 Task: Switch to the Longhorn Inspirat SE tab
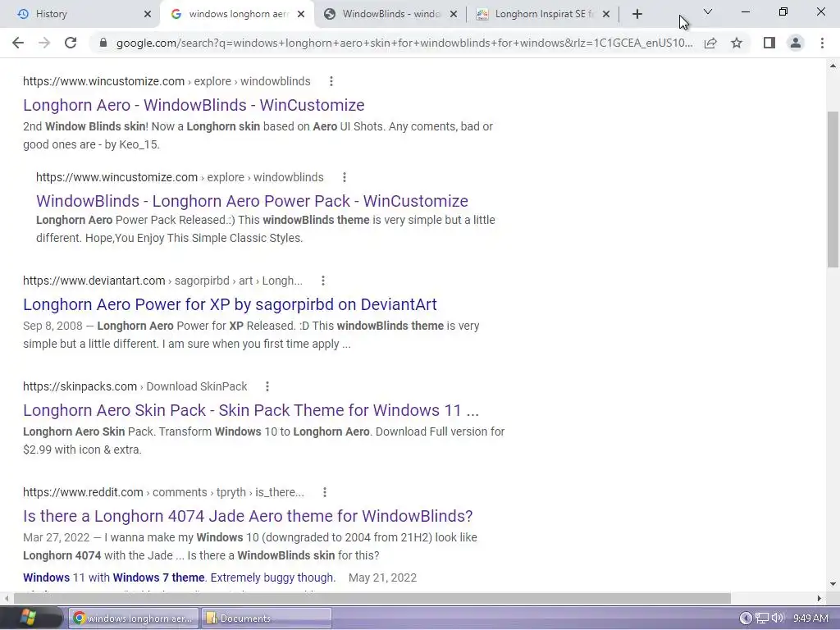click(543, 14)
